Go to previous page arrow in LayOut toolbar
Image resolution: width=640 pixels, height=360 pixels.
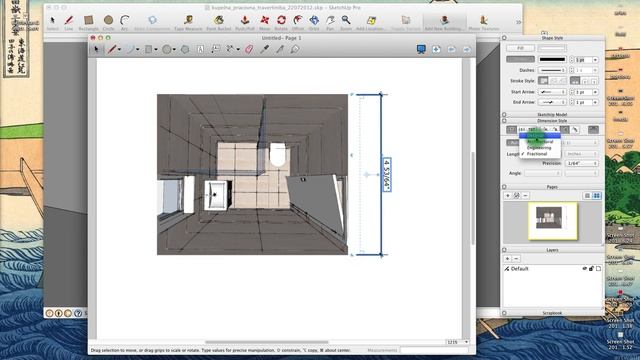(x=451, y=49)
